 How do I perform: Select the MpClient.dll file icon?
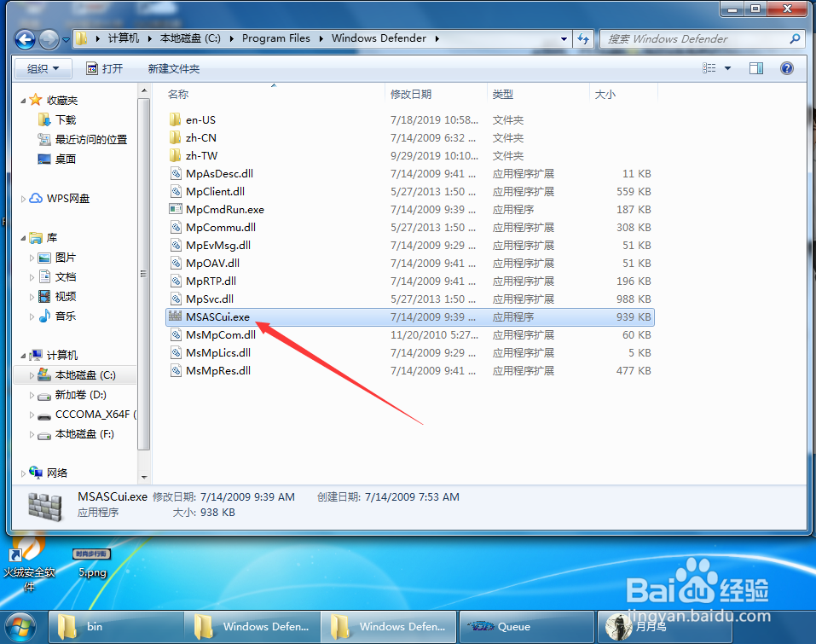(x=176, y=192)
